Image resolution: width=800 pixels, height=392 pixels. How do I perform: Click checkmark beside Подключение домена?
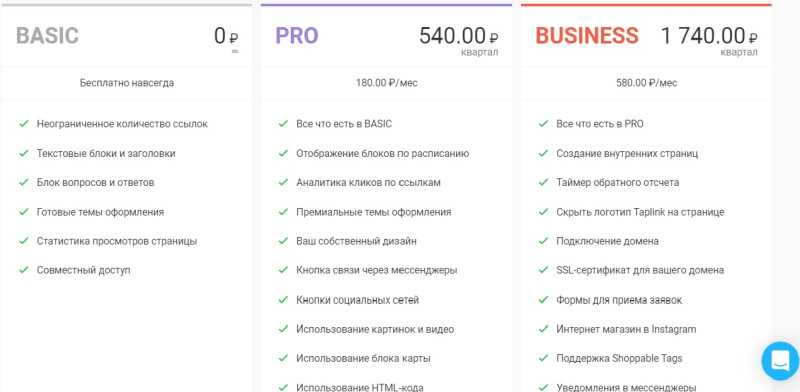coord(543,241)
